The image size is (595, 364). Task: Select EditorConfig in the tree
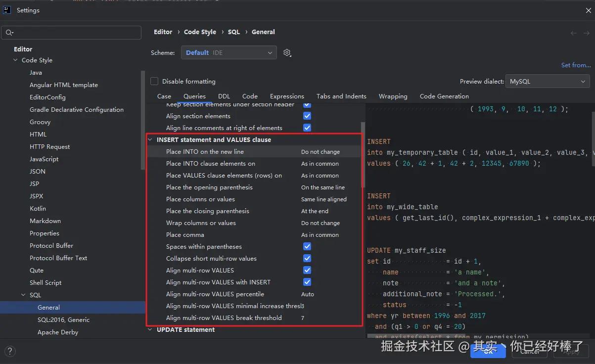click(47, 97)
